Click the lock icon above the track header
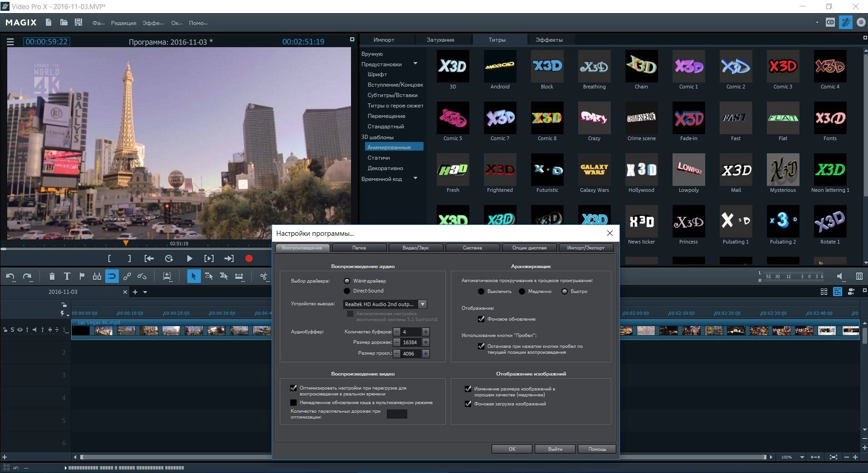The height and width of the screenshot is (473, 868). [x=64, y=305]
